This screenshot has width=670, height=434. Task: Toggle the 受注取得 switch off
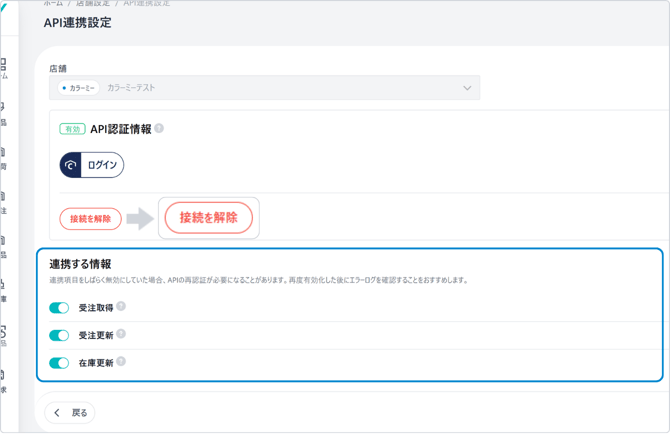(x=59, y=308)
